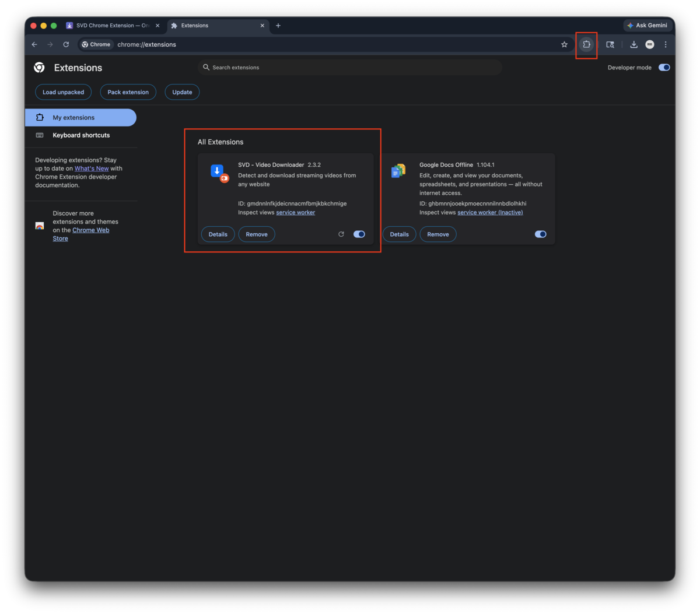The height and width of the screenshot is (614, 700).
Task: Reload the chrome://extensions page
Action: pos(66,44)
